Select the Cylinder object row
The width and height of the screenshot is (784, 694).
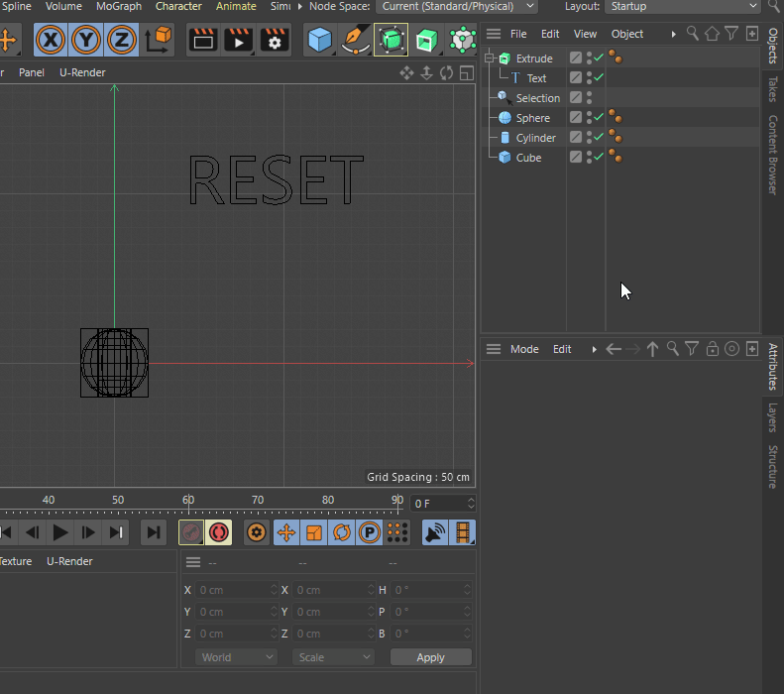tap(535, 138)
